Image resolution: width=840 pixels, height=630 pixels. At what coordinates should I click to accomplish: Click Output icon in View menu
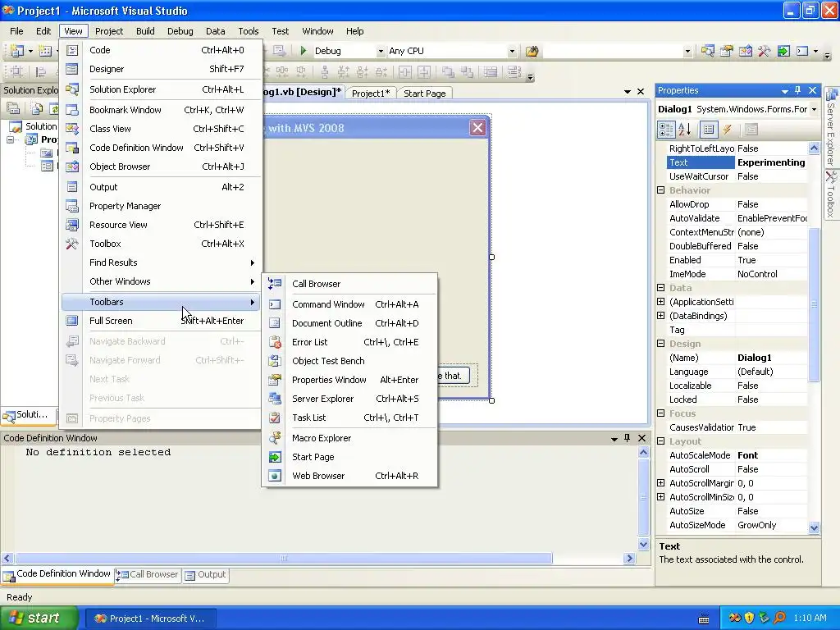click(72, 187)
